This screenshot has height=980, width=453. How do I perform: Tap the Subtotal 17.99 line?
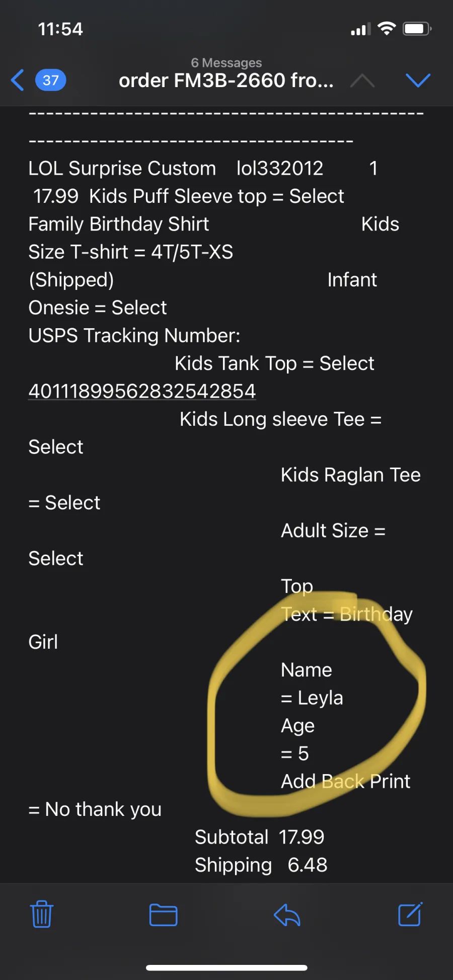click(259, 837)
